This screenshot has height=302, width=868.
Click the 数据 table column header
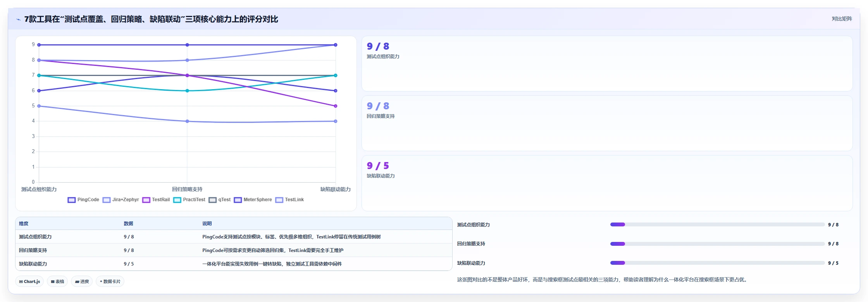click(129, 224)
